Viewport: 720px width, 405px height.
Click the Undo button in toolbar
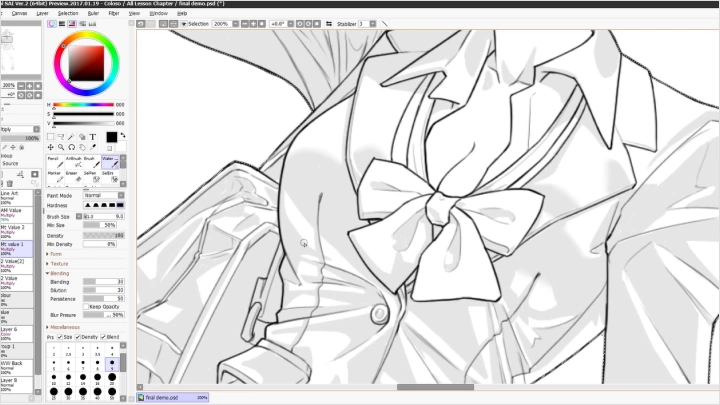point(141,23)
